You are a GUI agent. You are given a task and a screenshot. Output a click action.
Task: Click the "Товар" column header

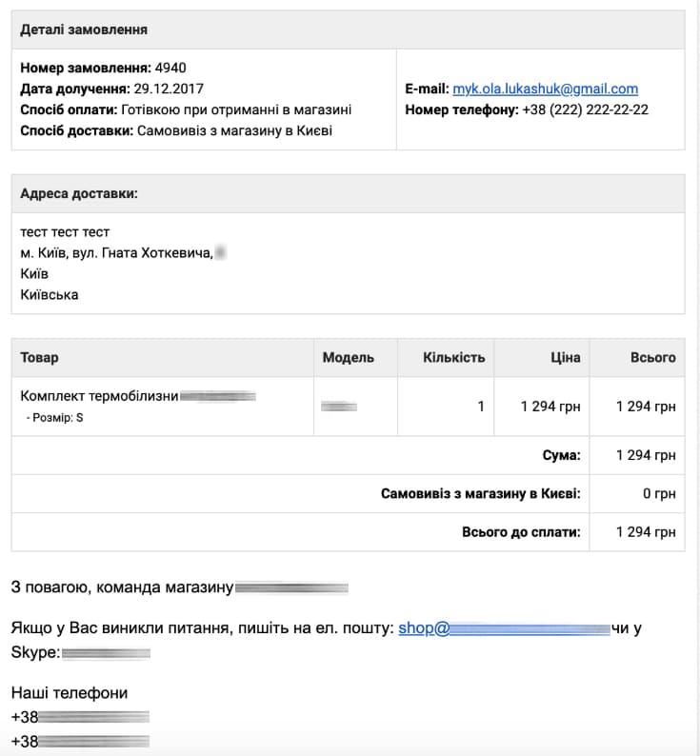pos(39,357)
